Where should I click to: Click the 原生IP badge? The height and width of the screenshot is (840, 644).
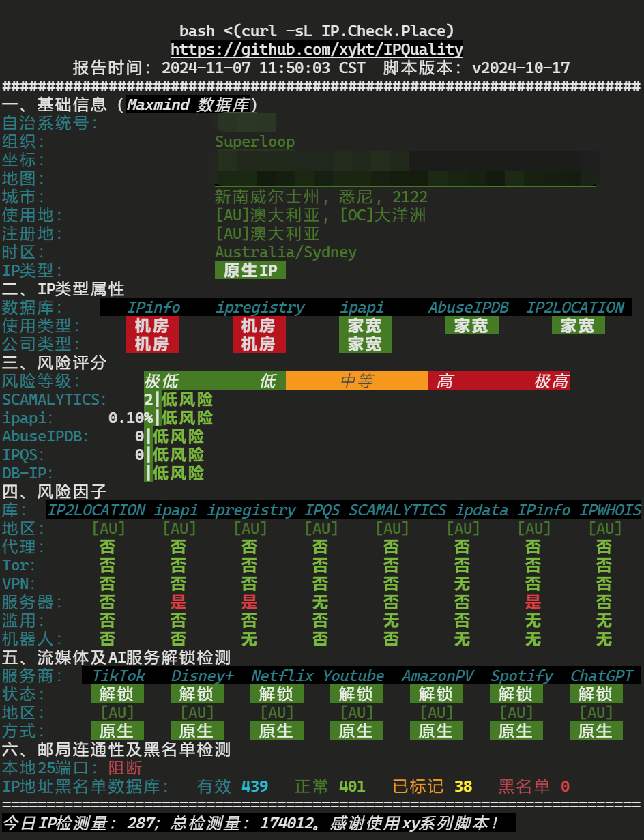250,270
